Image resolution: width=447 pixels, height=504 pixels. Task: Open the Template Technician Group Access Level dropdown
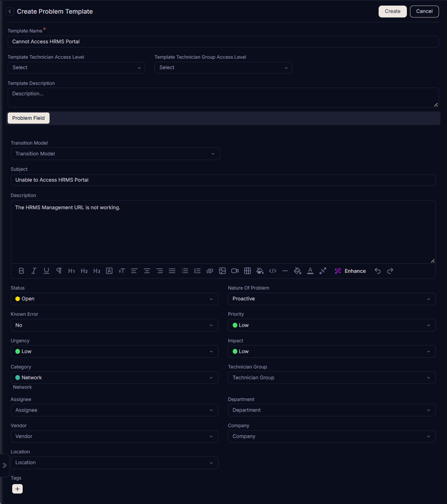(x=223, y=68)
